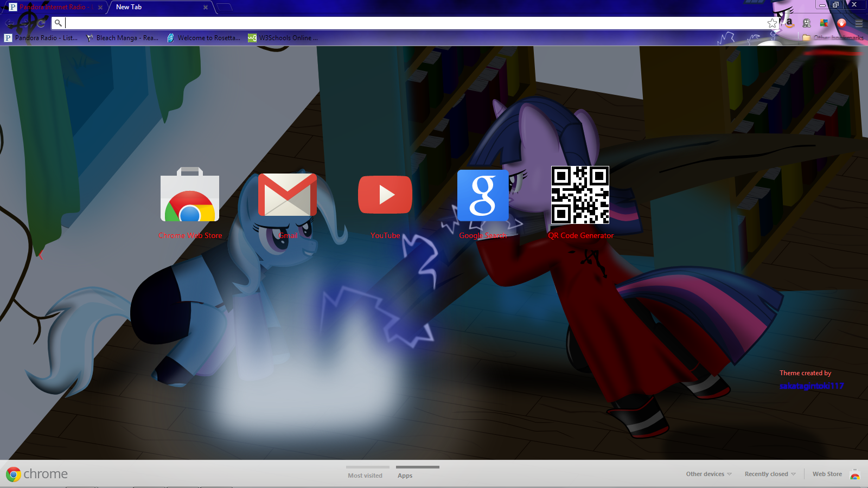
Task: Close the New Tab tab
Action: [x=206, y=8]
